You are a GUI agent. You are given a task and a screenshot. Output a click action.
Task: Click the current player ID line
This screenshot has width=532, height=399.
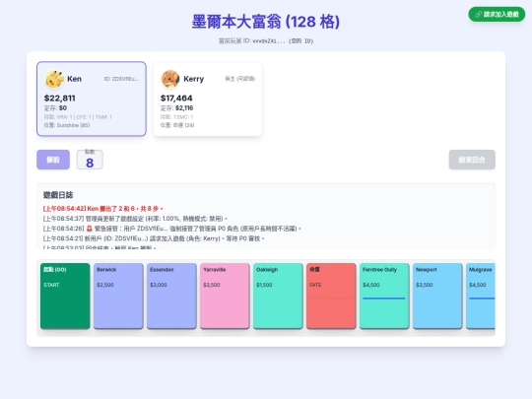click(x=266, y=41)
